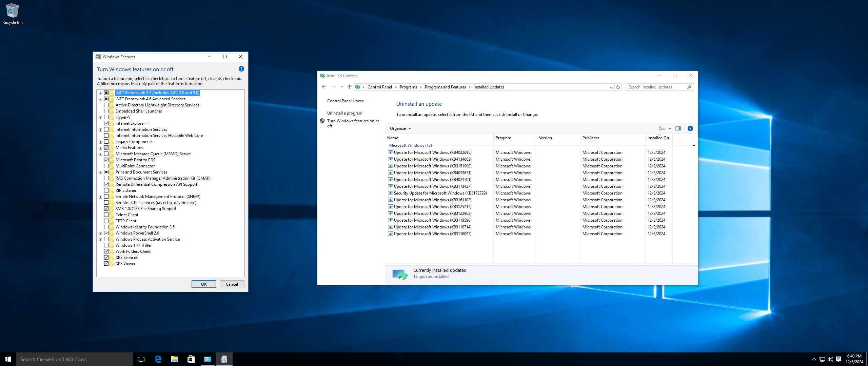Show hidden system tray icons
This screenshot has width=868, height=366.
[x=814, y=359]
